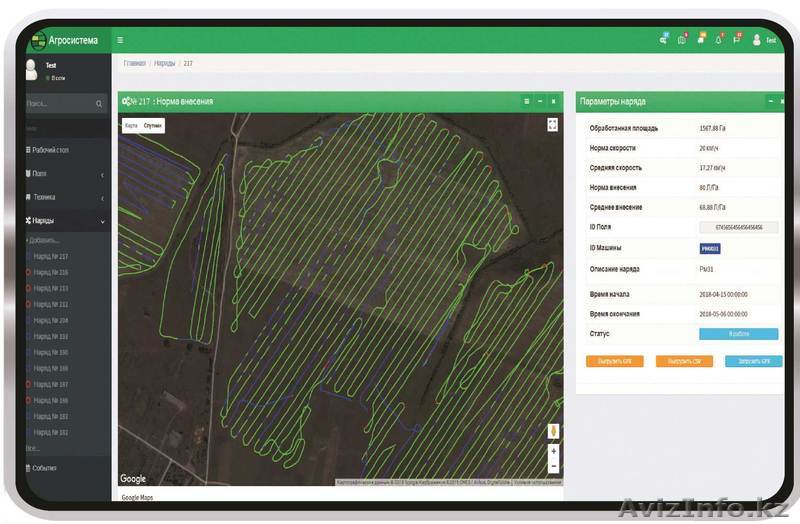Click the hamburger menu icon in top bar
800x524 pixels.
click(x=121, y=40)
